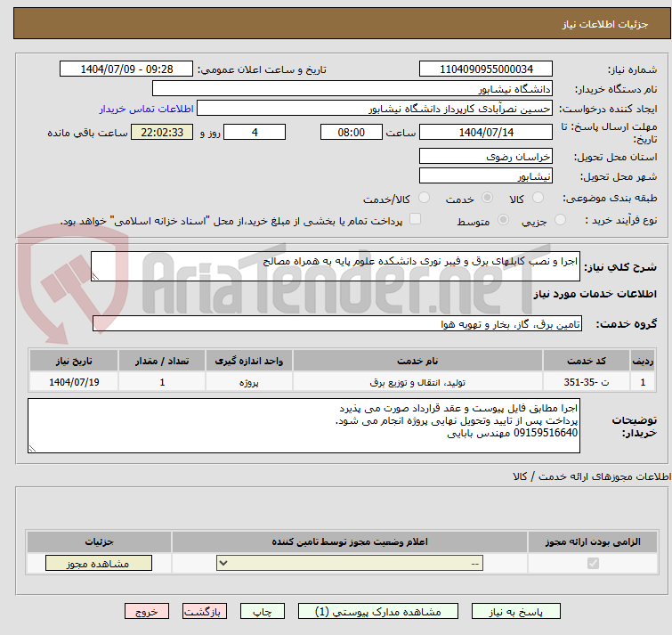Open the اطلاعات تماس خریدار link
This screenshot has height=635, width=672.
[147, 109]
